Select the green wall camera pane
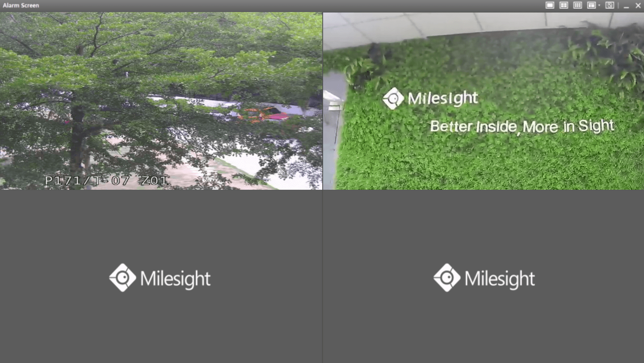This screenshot has height=363, width=644. (x=484, y=101)
